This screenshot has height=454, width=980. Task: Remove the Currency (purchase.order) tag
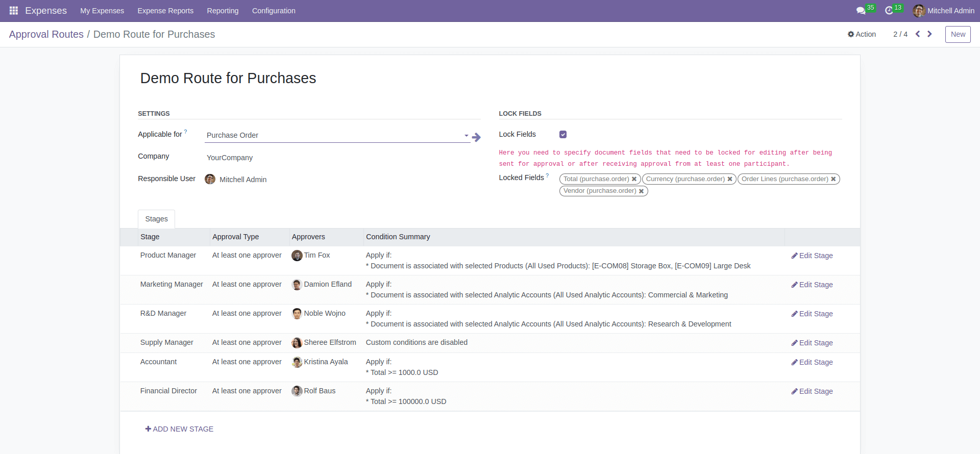point(730,179)
